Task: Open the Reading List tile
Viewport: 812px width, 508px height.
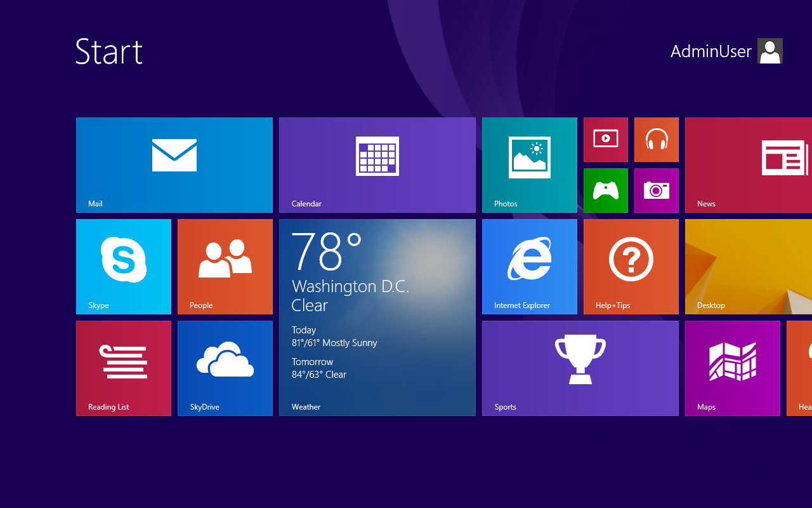Action: coord(124,368)
